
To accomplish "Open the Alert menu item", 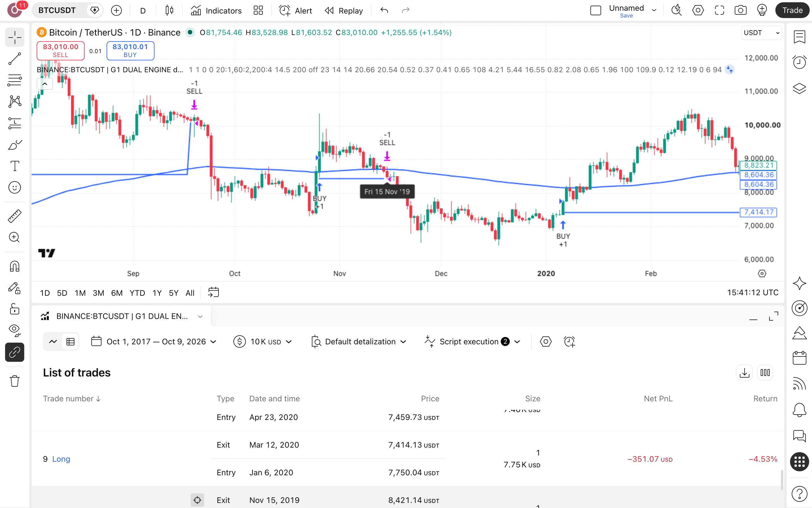I will pos(295,10).
